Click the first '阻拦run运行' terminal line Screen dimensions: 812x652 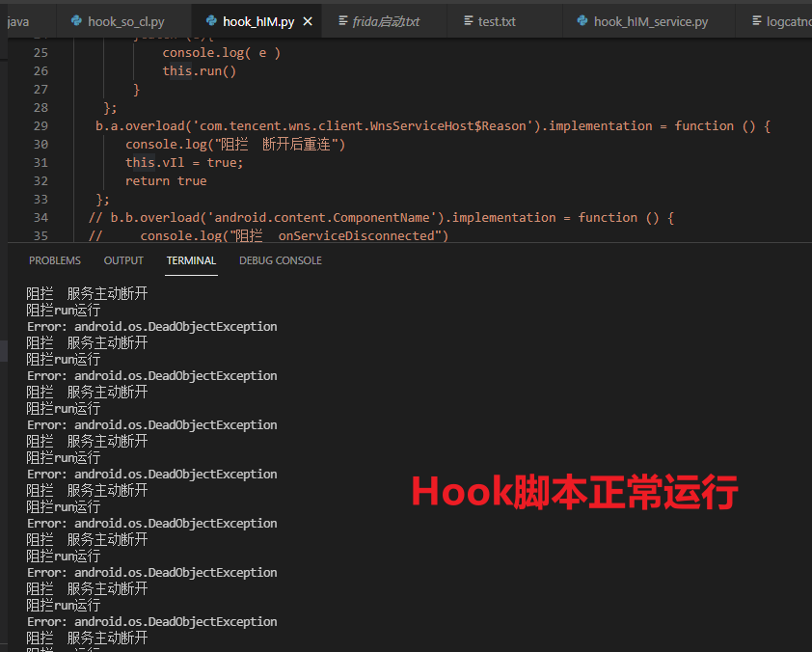click(x=64, y=311)
